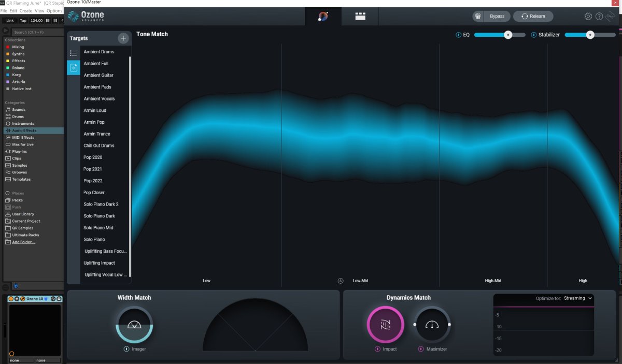The width and height of the screenshot is (622, 364).
Task: Click the Impact dial in Dynamics Match
Action: 385,324
